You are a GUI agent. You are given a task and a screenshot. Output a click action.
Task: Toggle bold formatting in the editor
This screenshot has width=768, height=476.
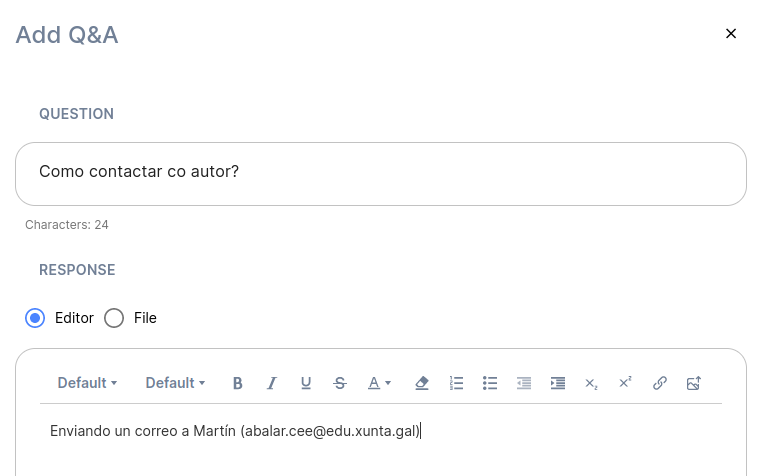[238, 383]
